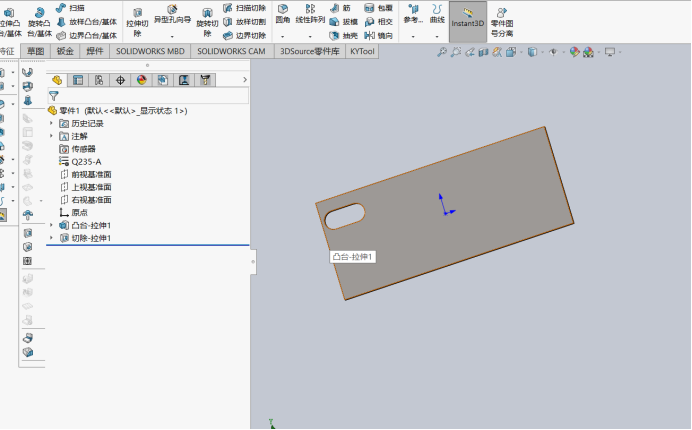Select the 相交 intersect tool

click(379, 22)
